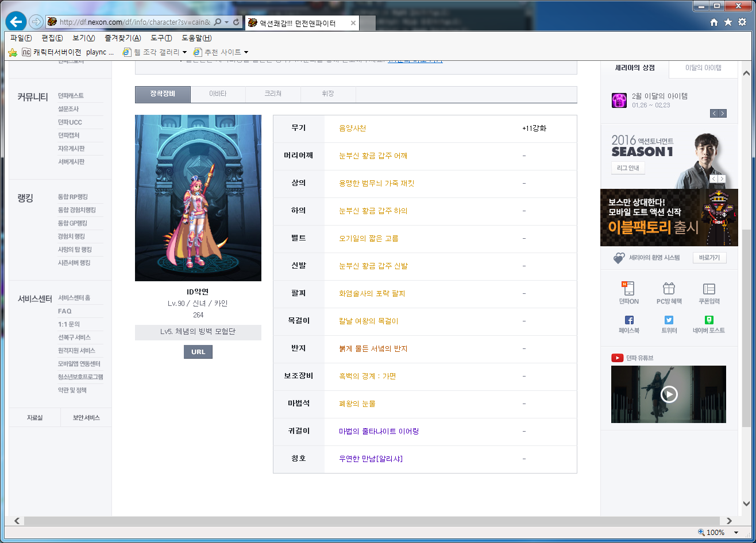Open Favorites with the star icon
756x543 pixels.
tap(728, 22)
